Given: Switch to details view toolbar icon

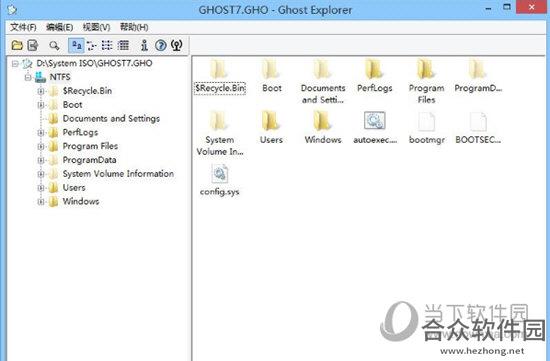Looking at the screenshot, I should 123,45.
